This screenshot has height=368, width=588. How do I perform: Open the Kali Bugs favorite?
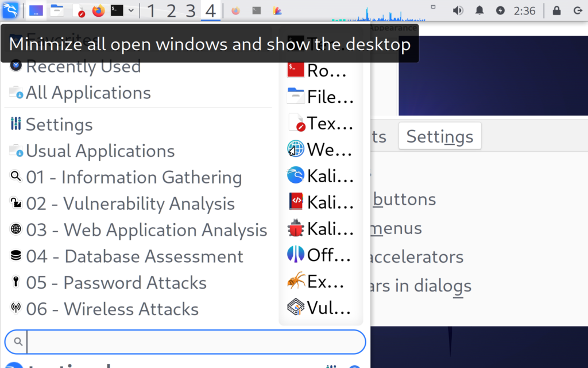click(319, 228)
